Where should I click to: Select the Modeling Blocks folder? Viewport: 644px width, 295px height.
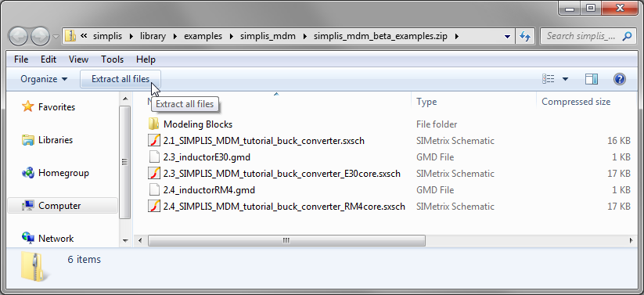tap(198, 124)
